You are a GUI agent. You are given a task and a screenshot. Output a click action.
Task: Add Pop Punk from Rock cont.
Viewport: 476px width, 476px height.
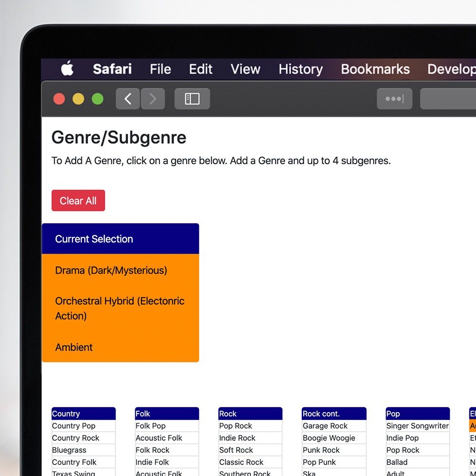[x=334, y=462]
